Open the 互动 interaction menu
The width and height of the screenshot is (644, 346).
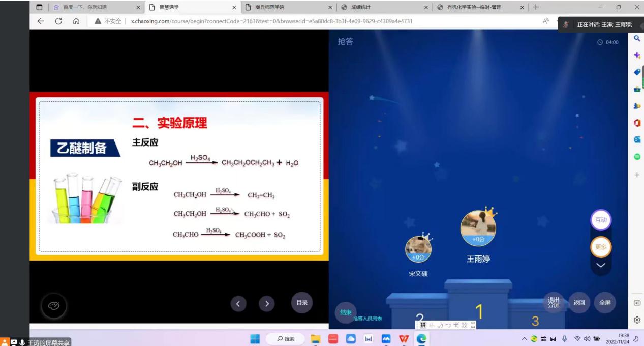click(x=601, y=220)
